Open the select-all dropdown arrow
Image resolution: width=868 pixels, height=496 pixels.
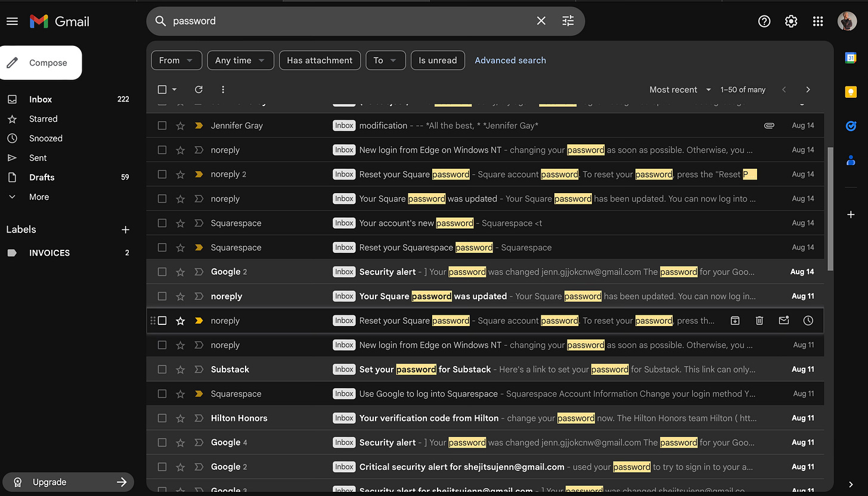point(175,89)
